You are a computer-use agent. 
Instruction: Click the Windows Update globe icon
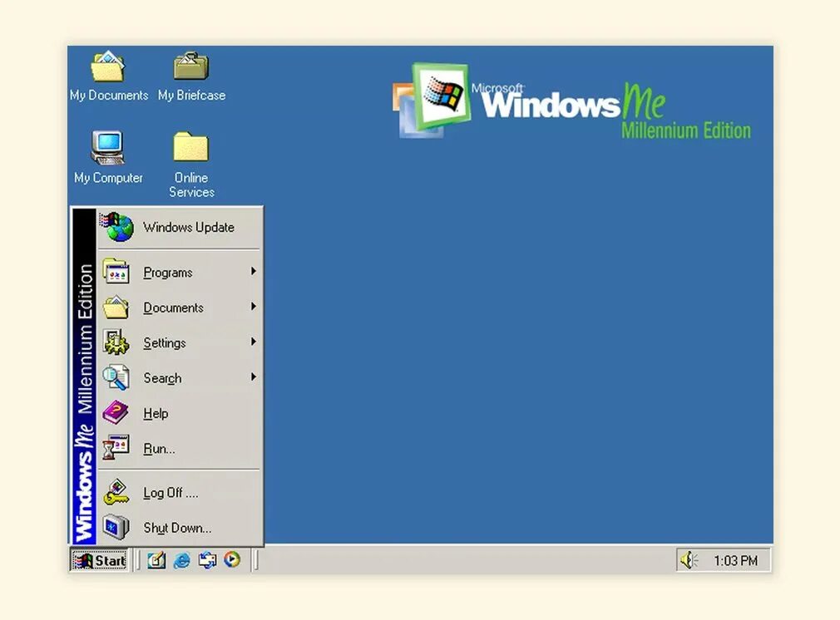tap(117, 227)
